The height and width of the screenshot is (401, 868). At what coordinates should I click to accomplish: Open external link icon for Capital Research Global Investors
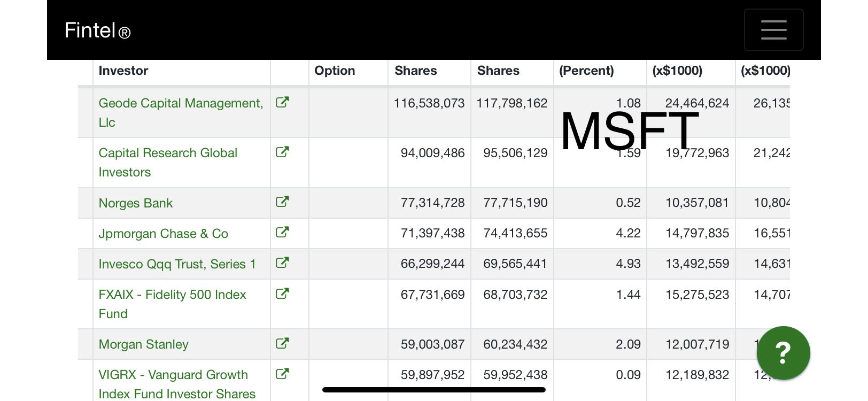pyautogui.click(x=282, y=152)
